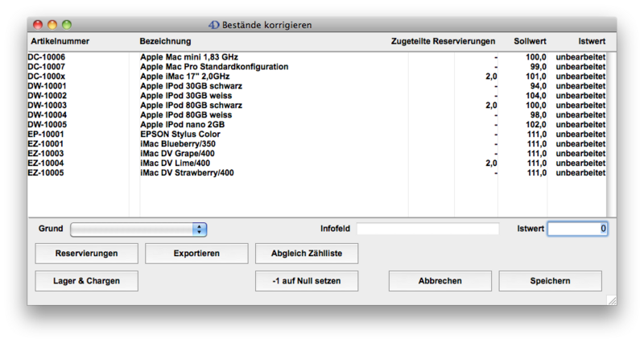
Task: Click the Bezeichnung column header
Action: point(165,41)
